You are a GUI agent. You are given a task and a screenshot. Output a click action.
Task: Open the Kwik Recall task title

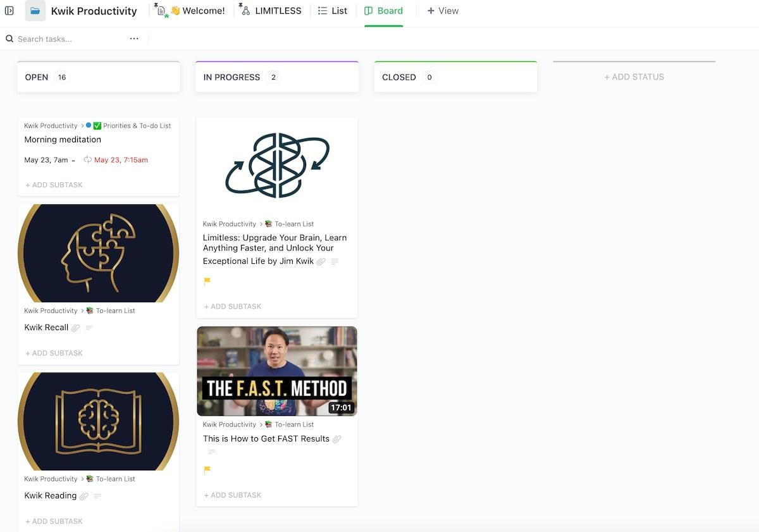pyautogui.click(x=46, y=328)
